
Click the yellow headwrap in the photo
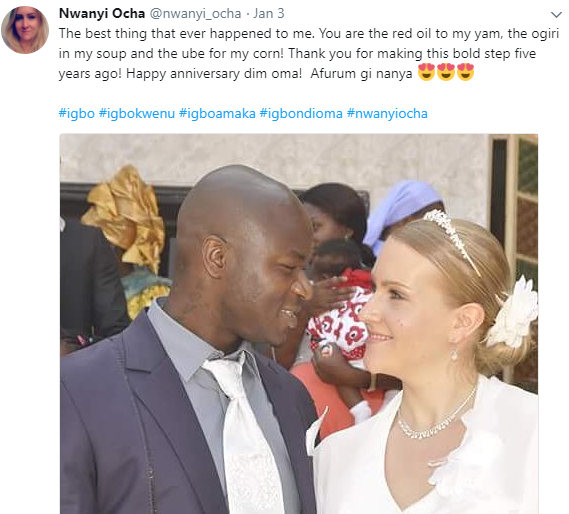click(x=124, y=216)
